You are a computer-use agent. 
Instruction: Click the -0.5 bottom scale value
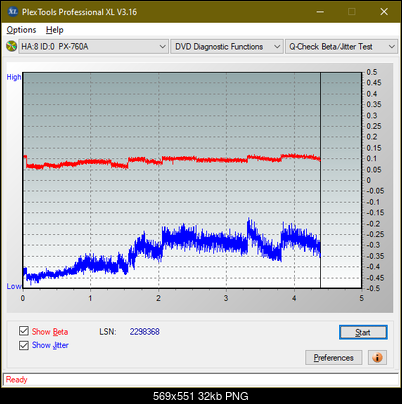[373, 288]
